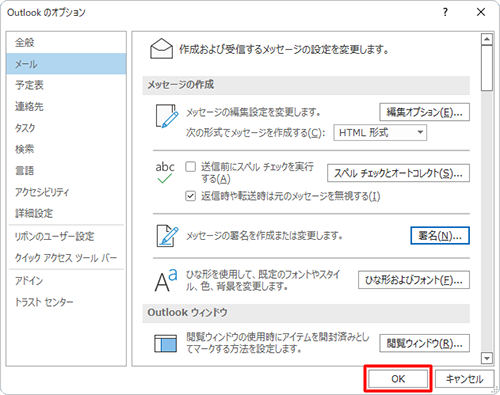Click the Outlook ウィンドウ section header
This screenshot has height=395, width=500.
point(306,313)
